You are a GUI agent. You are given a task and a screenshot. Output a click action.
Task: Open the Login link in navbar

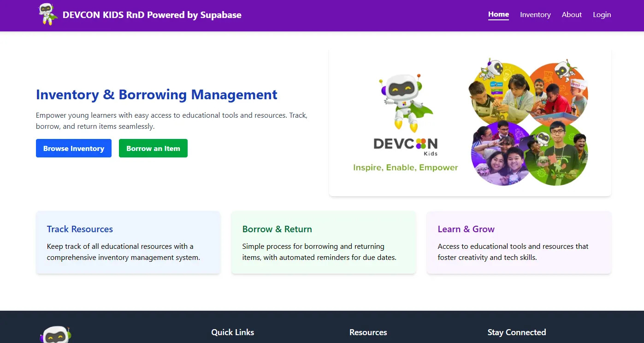[602, 15]
